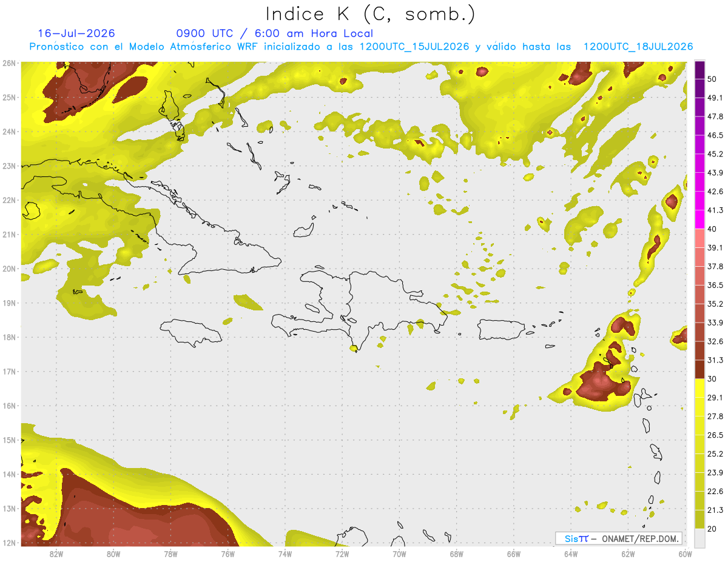Click the '37.8' color bar label
The width and height of the screenshot is (728, 562).
point(715,266)
